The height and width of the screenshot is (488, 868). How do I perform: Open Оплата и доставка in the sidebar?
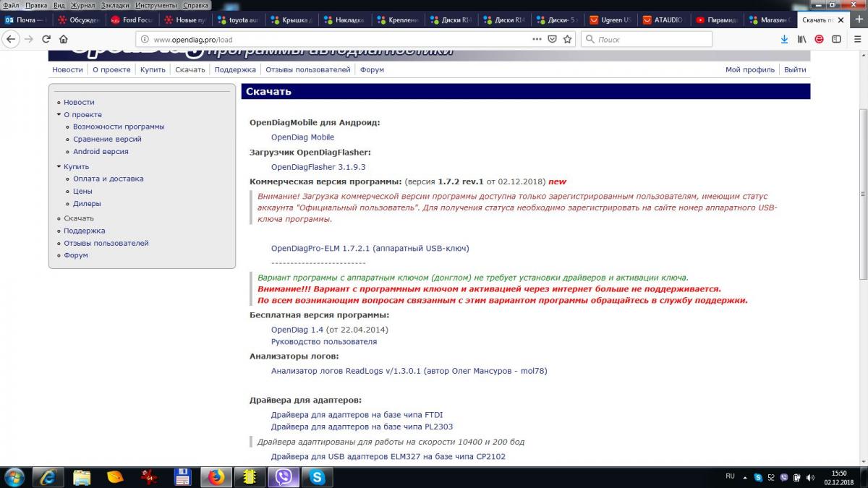click(x=109, y=179)
